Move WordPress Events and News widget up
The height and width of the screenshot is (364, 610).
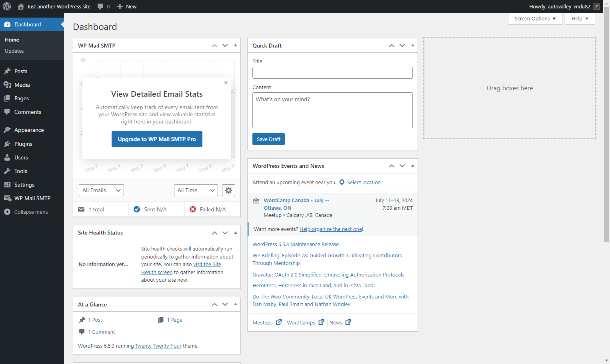[x=392, y=166]
